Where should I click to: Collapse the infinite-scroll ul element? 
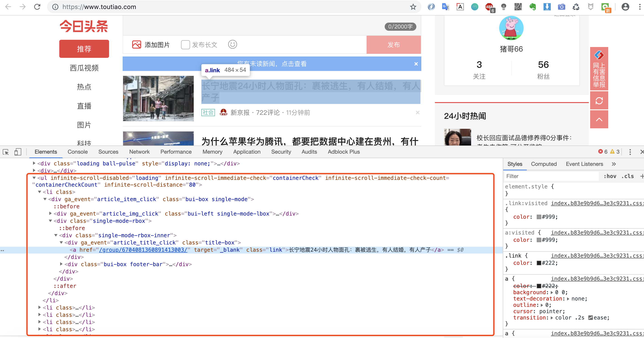tap(34, 178)
